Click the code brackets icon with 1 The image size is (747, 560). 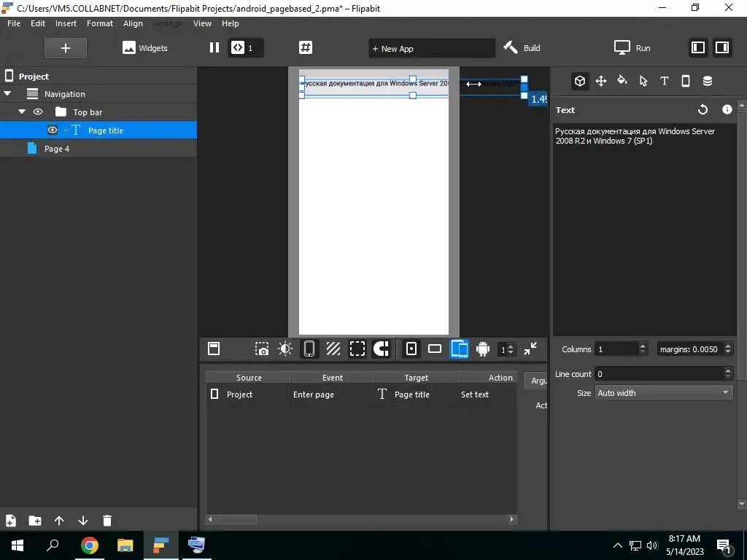(245, 47)
